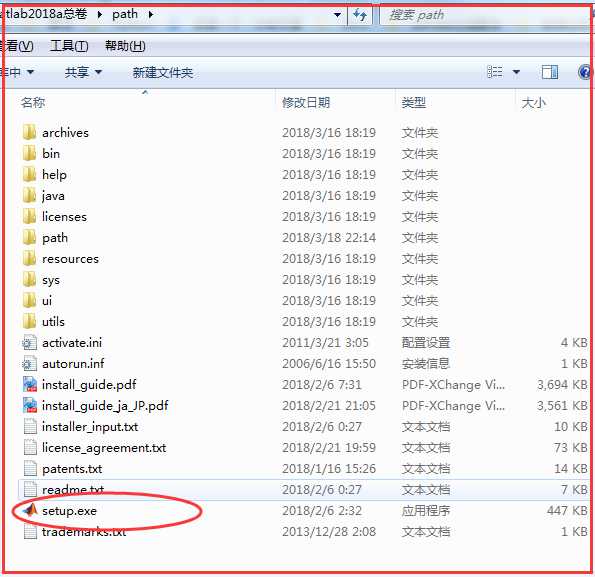This screenshot has height=577, width=595.
Task: Select the sys folder icon
Action: point(30,280)
